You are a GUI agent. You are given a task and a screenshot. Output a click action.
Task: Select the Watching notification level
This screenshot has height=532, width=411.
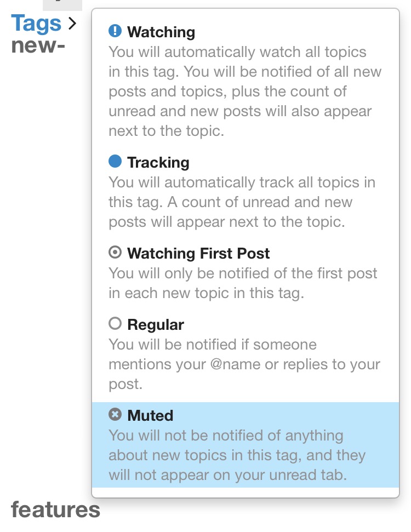tap(161, 32)
